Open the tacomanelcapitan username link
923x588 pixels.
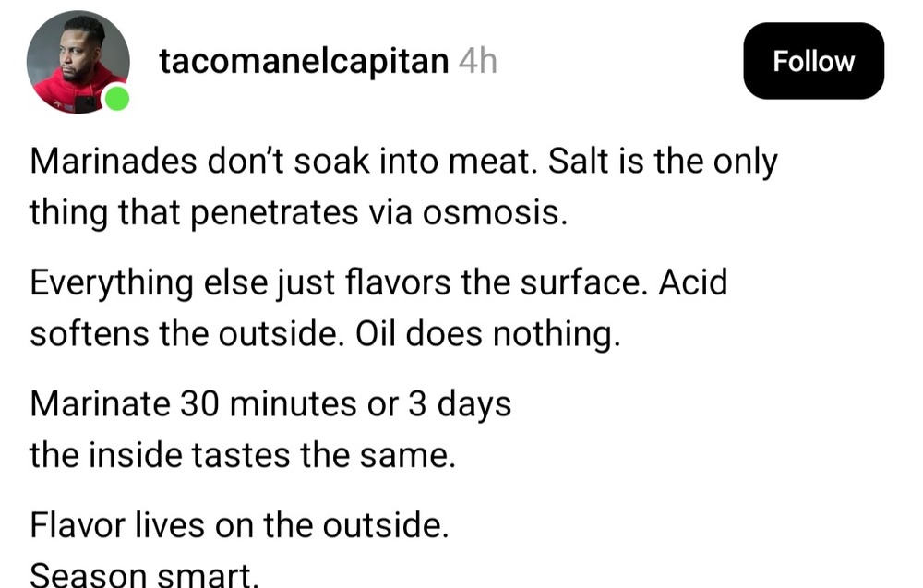(304, 62)
